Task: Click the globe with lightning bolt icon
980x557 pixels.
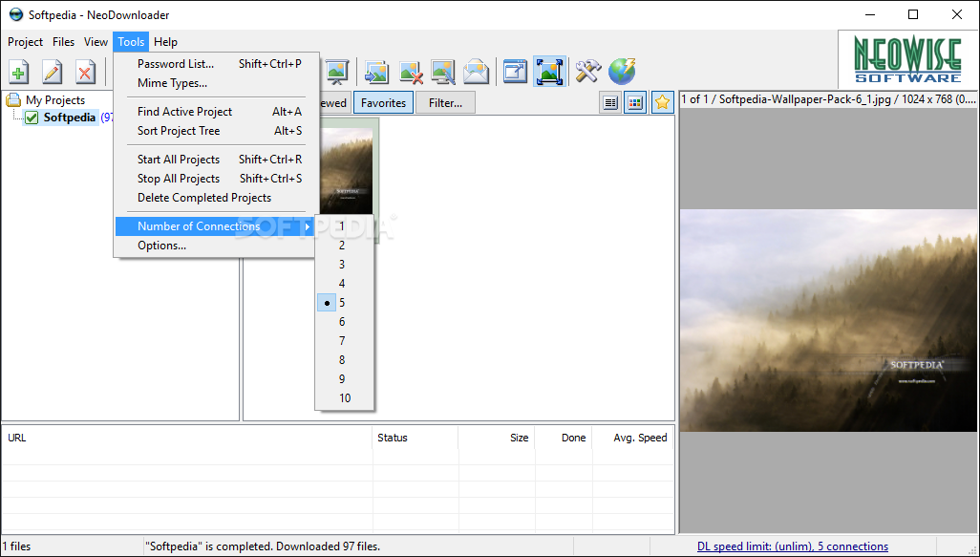Action: 622,72
